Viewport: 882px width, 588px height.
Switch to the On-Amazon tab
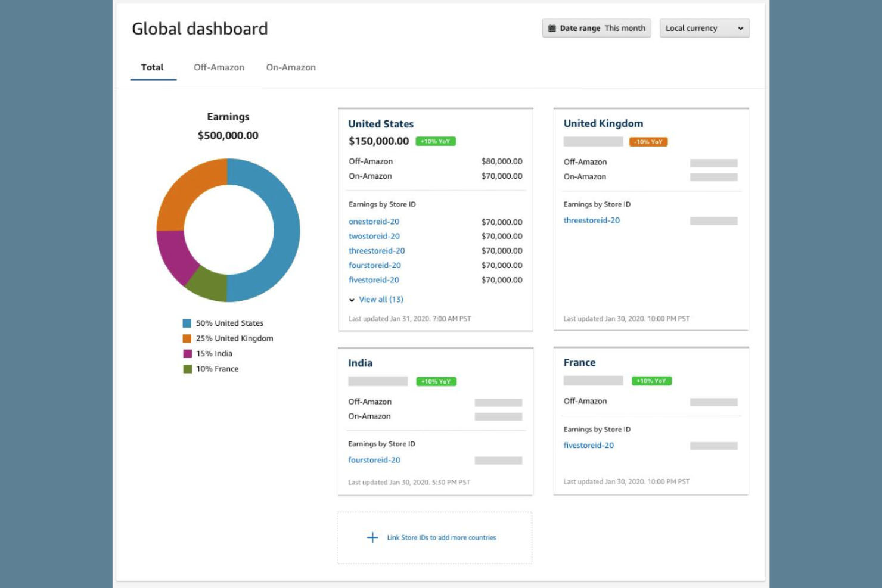tap(291, 67)
